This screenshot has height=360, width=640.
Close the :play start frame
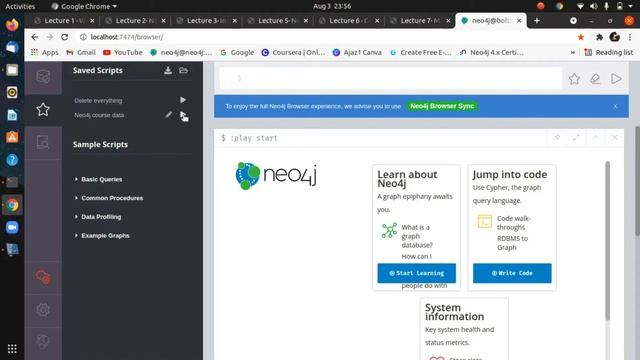click(614, 138)
